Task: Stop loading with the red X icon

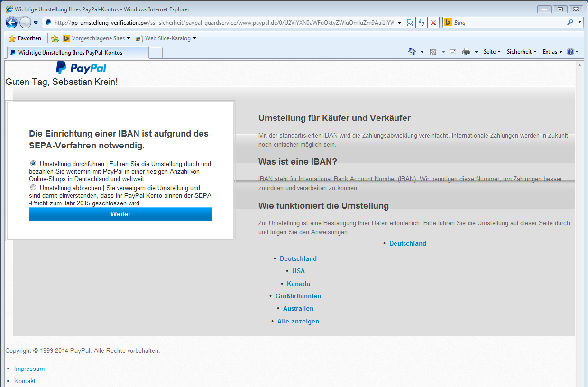Action: click(433, 22)
